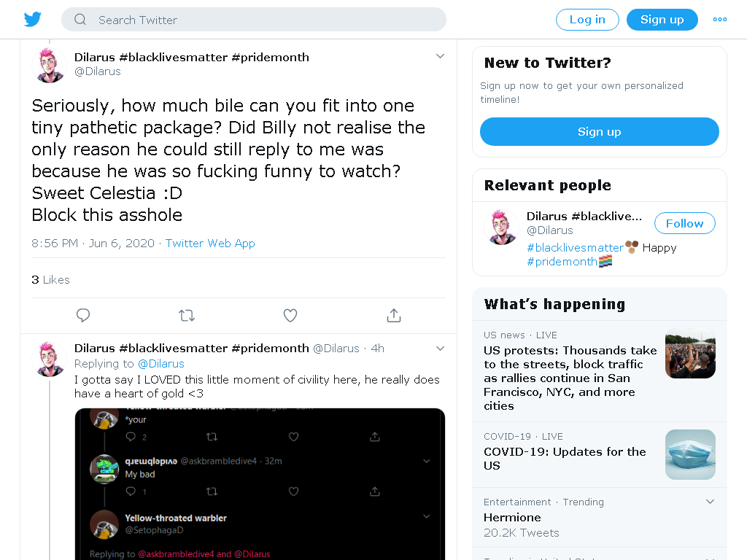The width and height of the screenshot is (747, 560).
Task: Expand options chevron on main tweet
Action: coord(440,56)
